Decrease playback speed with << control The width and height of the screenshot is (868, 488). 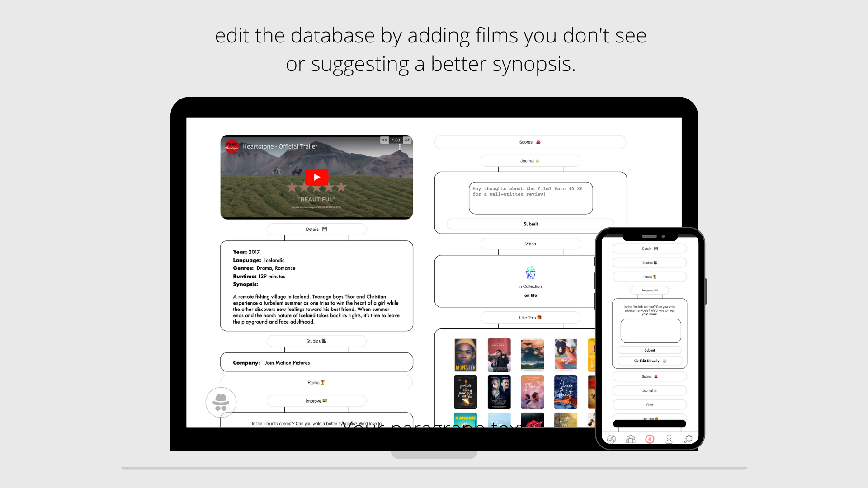pyautogui.click(x=385, y=140)
